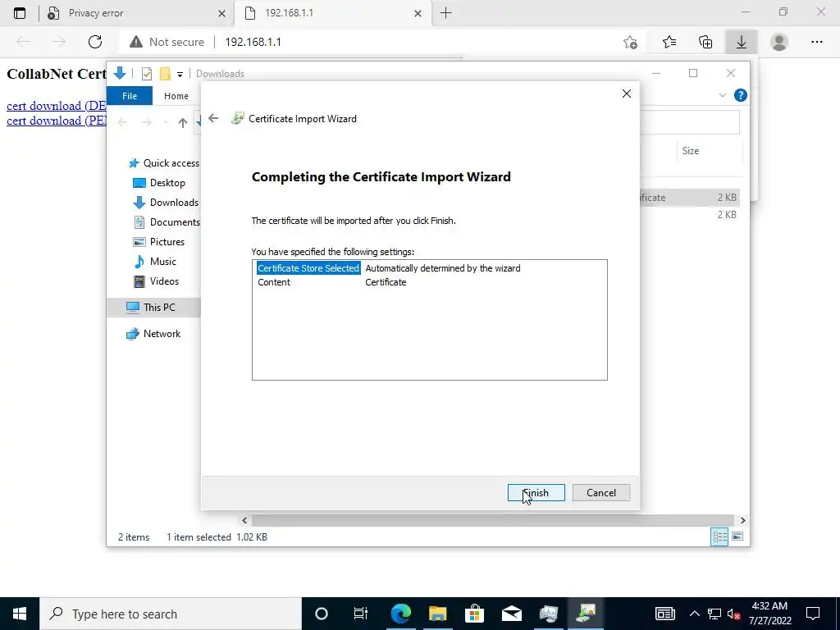Open Edge Settings and more menu

click(816, 42)
